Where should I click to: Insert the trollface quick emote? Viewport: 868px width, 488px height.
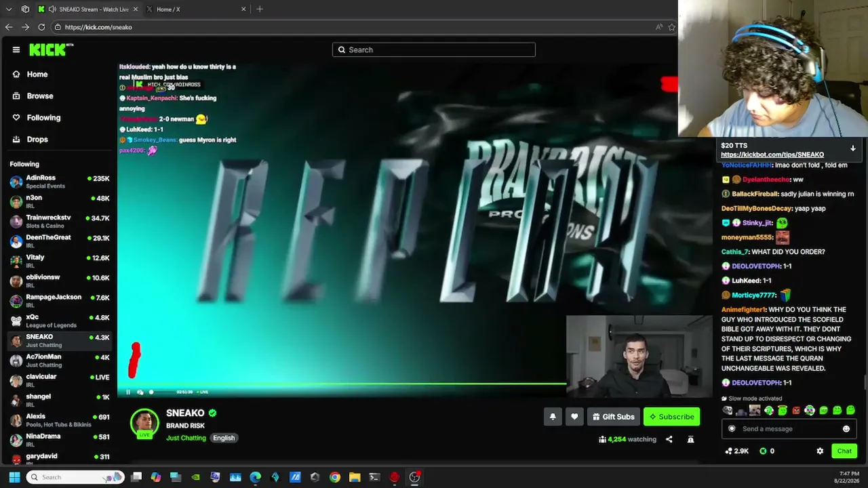(728, 410)
